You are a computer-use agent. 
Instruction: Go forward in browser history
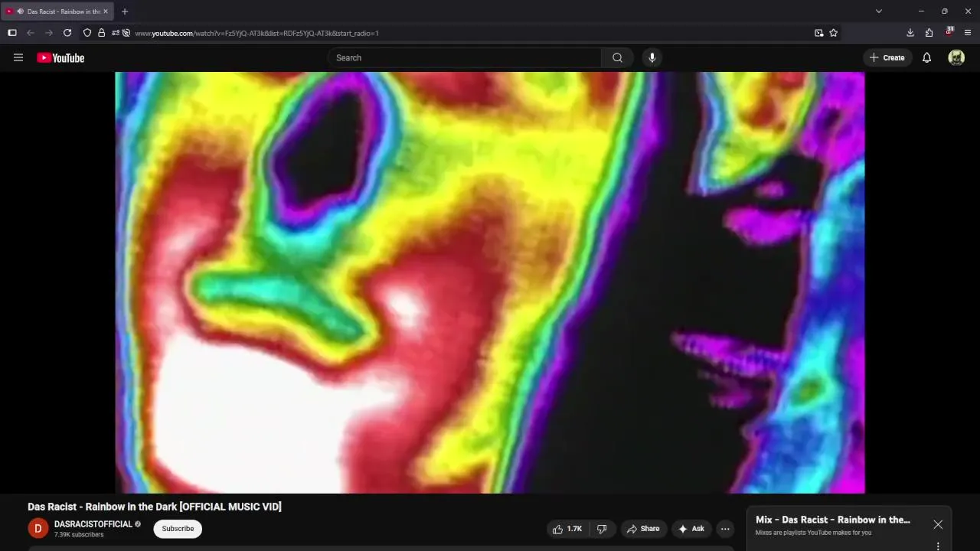coord(49,33)
